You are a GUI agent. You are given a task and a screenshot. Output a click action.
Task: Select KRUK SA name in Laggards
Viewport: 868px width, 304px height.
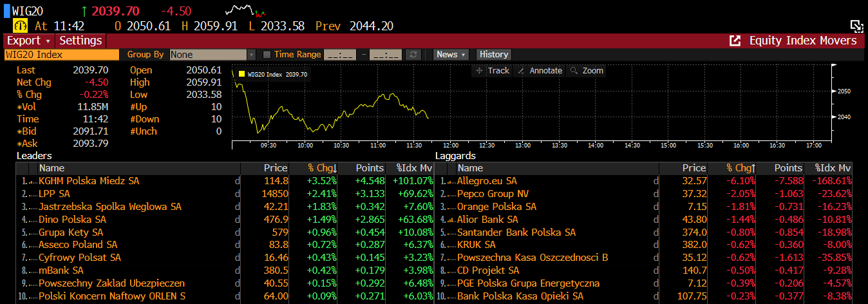(x=476, y=245)
